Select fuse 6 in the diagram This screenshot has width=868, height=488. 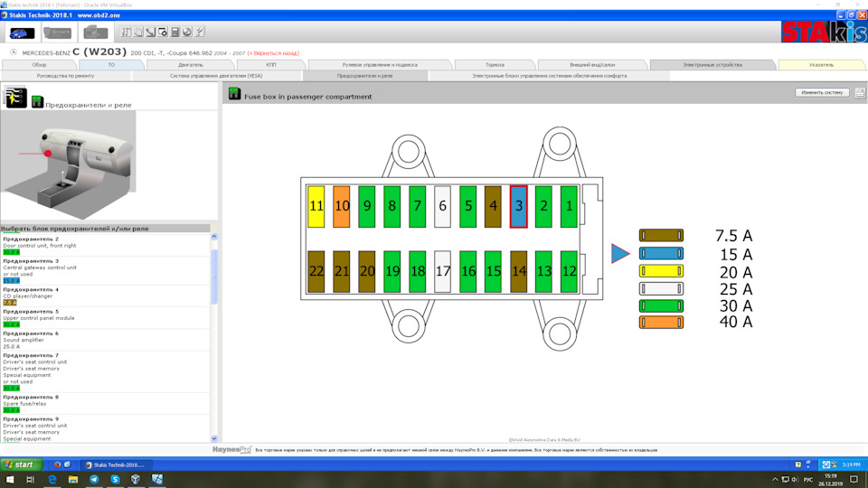click(x=442, y=206)
